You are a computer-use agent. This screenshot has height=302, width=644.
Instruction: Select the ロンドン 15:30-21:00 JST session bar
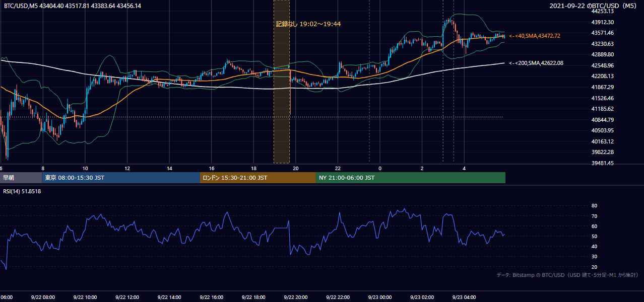pos(258,178)
